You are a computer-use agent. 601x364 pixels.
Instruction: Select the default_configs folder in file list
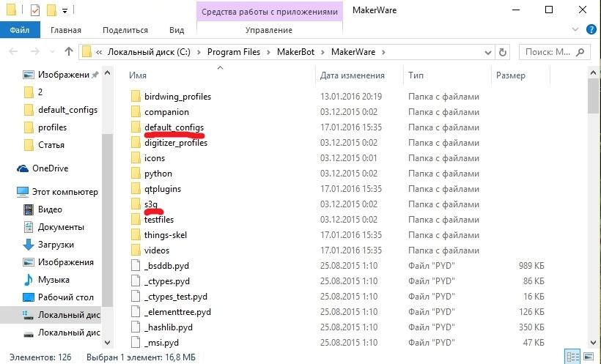[174, 127]
